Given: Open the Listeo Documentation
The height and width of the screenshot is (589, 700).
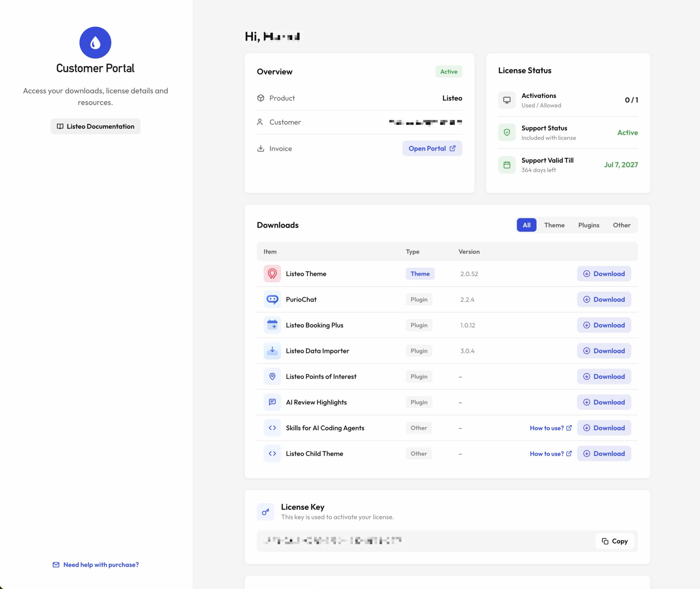Looking at the screenshot, I should (95, 126).
